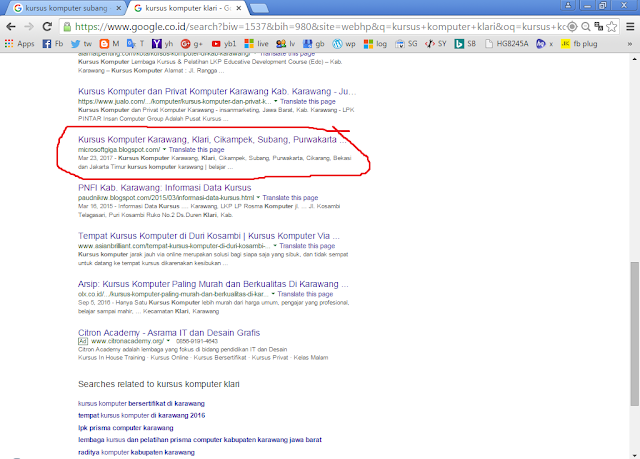Viewport: 640px width, 459px height.
Task: Click the scrollbar up arrow
Action: coord(634,59)
